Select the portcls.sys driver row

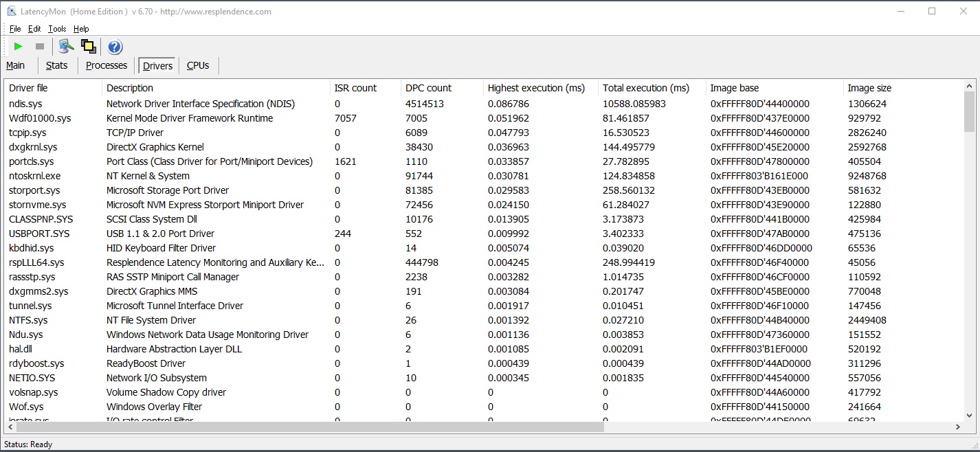coord(485,161)
